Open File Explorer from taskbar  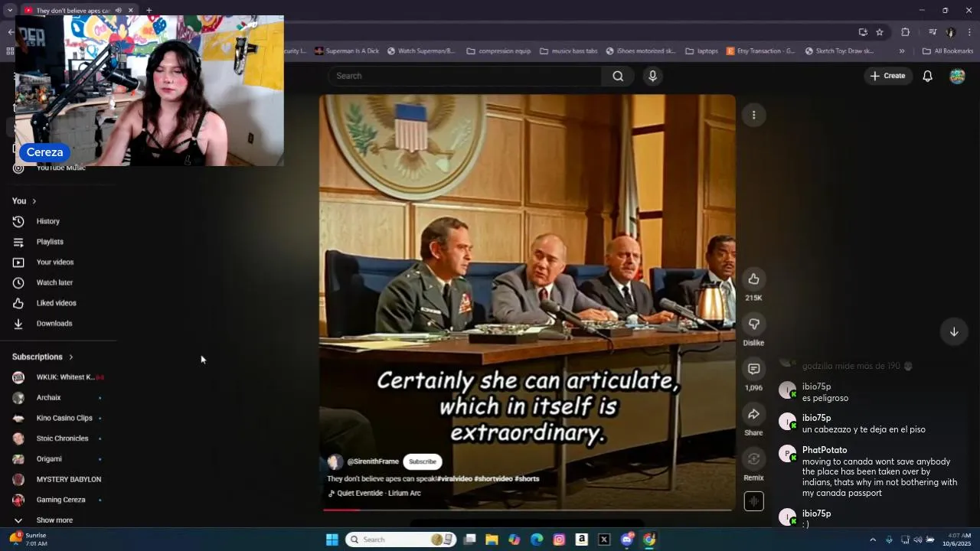[x=492, y=540]
